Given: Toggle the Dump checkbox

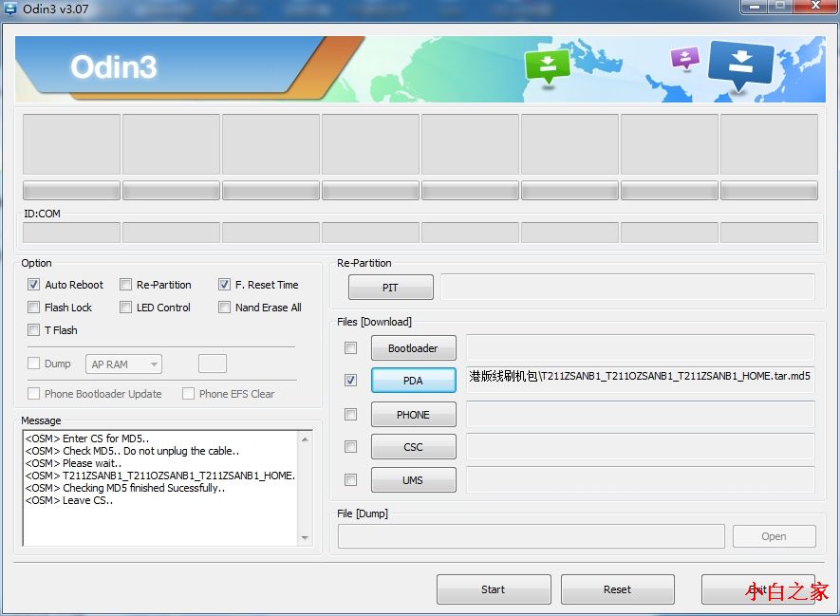Looking at the screenshot, I should click(34, 364).
